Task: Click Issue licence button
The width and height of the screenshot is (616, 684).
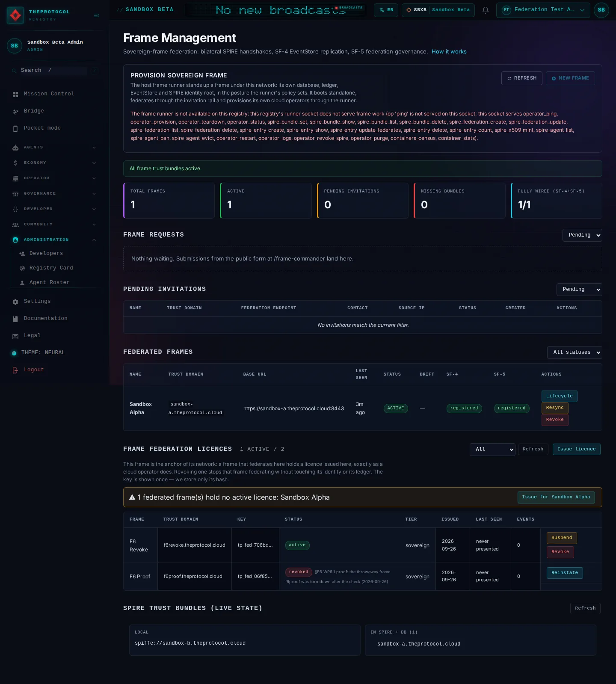Action: 577,449
